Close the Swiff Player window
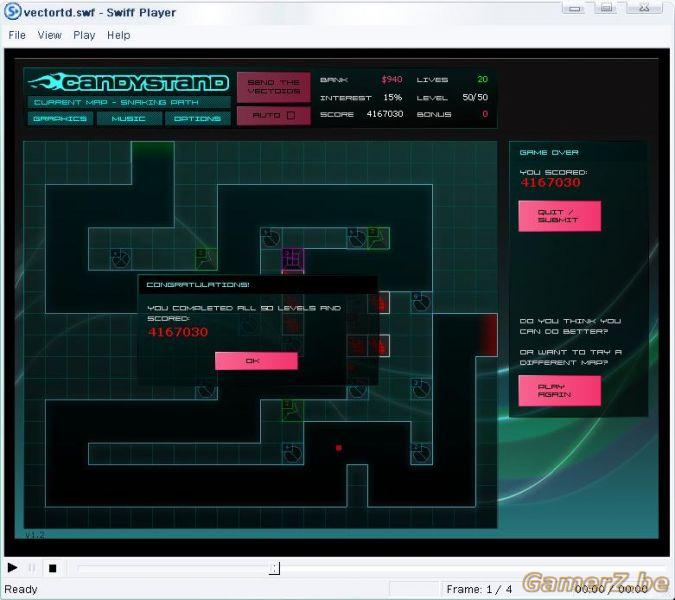The image size is (675, 600). point(644,8)
